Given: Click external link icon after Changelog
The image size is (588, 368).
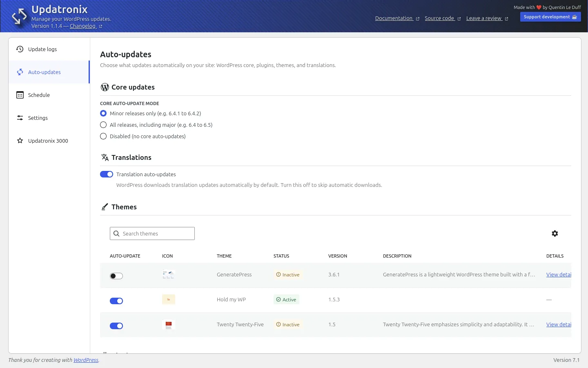Looking at the screenshot, I should 100,27.
